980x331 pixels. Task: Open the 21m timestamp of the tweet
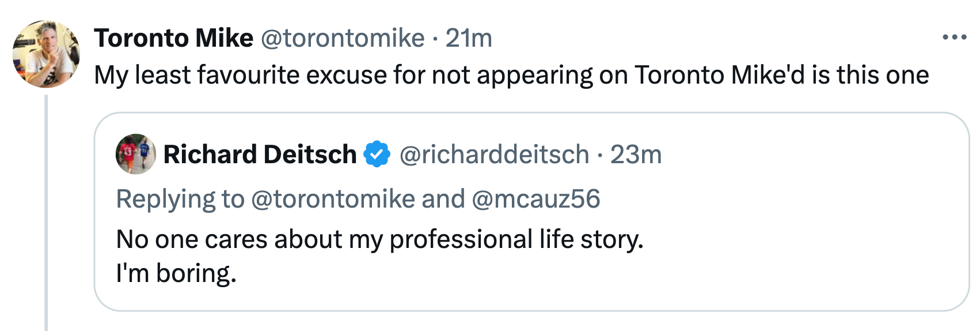469,39
